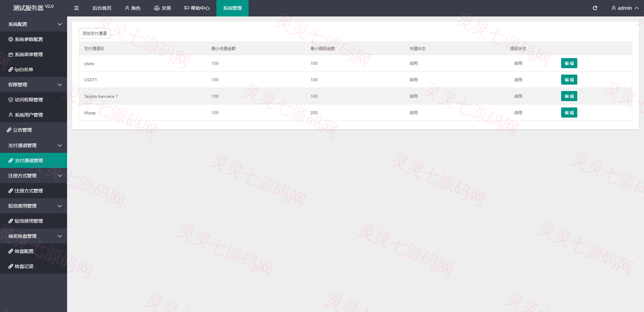Click the 最小充值金额 column header
This screenshot has height=312, width=644.
click(x=223, y=49)
